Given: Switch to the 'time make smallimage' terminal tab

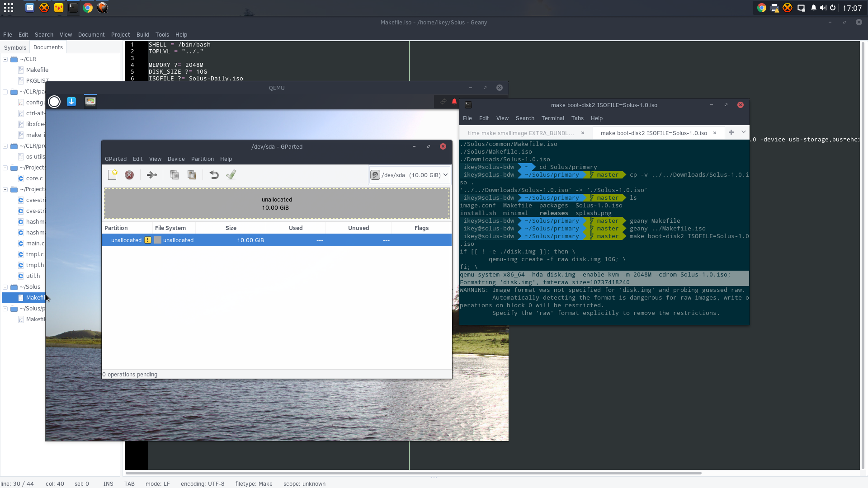Looking at the screenshot, I should pos(520,133).
